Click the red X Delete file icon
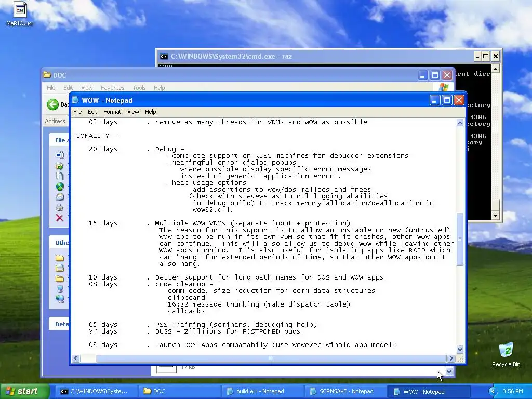 (x=60, y=218)
